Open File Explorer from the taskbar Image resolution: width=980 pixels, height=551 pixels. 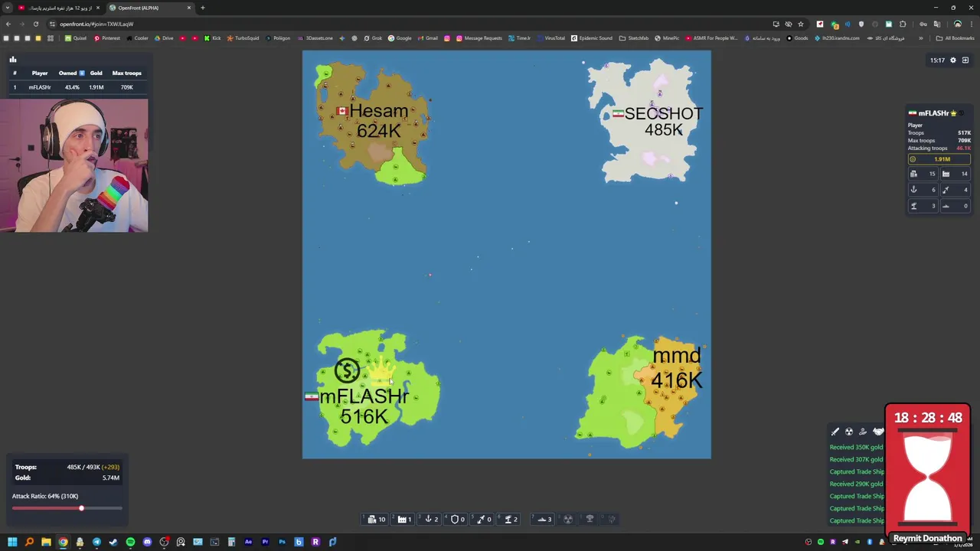coord(46,543)
